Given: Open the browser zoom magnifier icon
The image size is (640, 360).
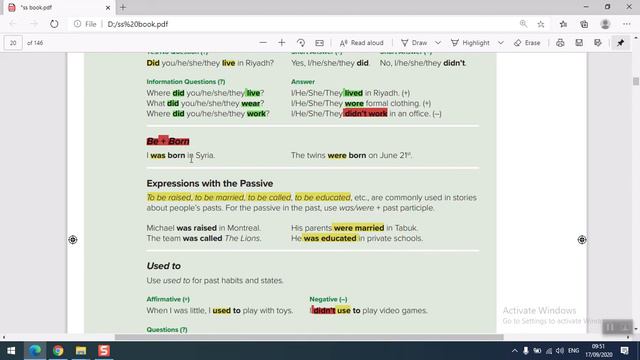Looking at the screenshot, I should 523,24.
